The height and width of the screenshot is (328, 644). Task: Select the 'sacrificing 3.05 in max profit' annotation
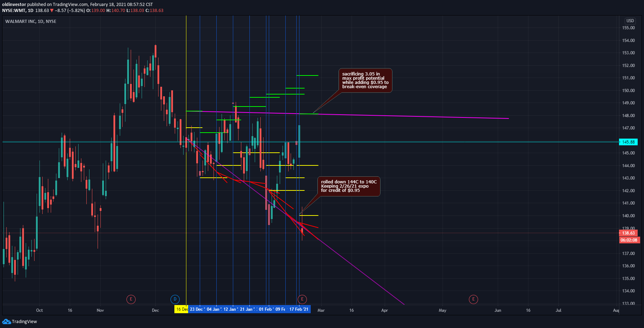click(x=365, y=80)
